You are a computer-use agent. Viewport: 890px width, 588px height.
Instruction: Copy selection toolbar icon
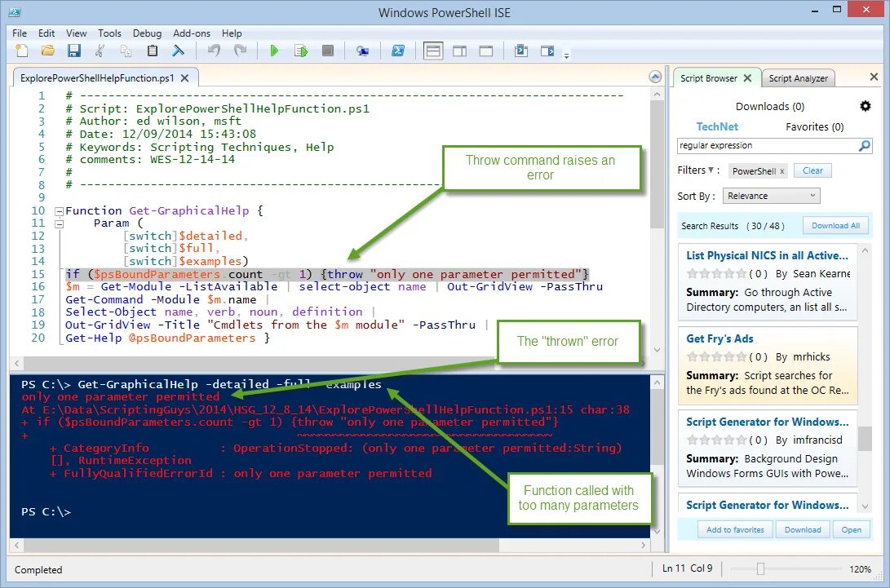(126, 51)
